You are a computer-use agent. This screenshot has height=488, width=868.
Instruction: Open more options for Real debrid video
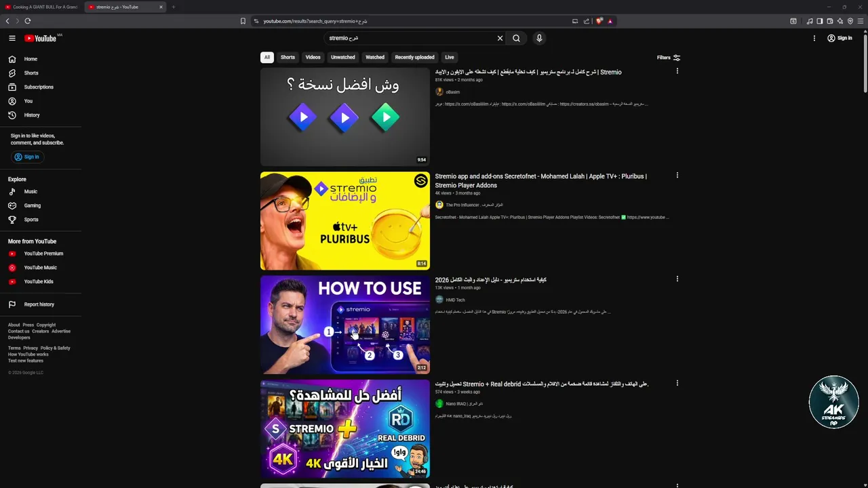pyautogui.click(x=677, y=383)
